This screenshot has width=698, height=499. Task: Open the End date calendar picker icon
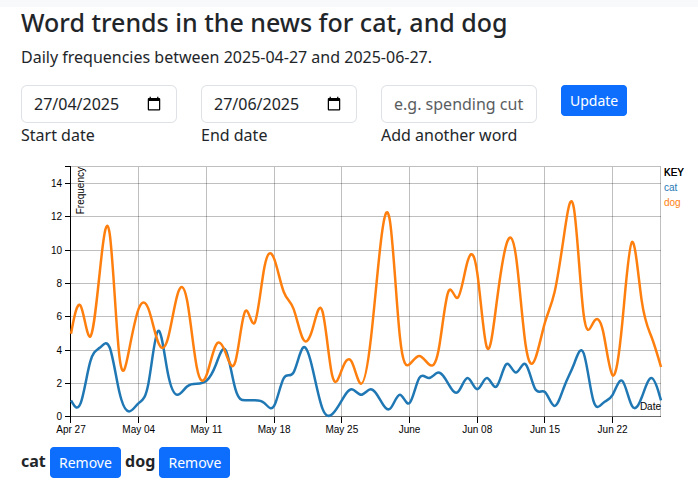pyautogui.click(x=334, y=104)
